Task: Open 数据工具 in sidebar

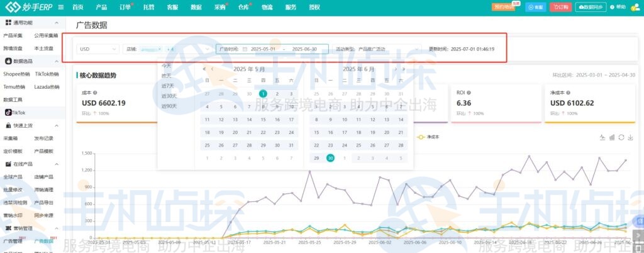Action: [13, 100]
